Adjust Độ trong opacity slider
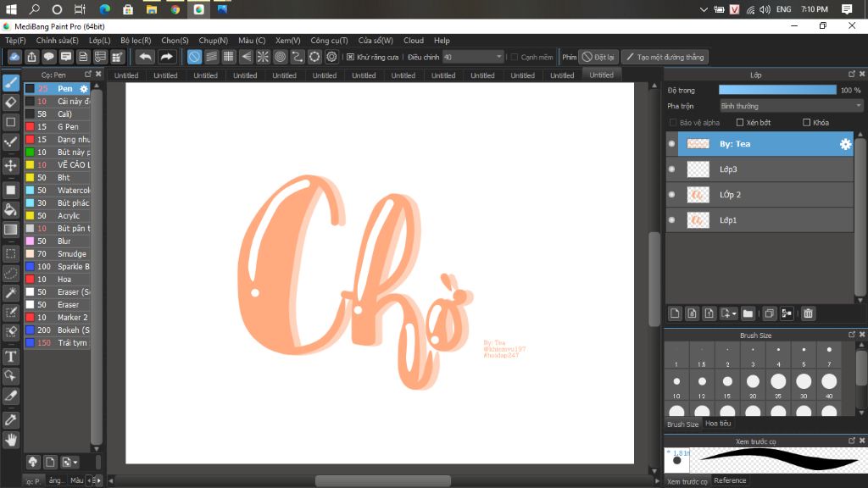Viewport: 868px width, 488px height. [x=777, y=90]
